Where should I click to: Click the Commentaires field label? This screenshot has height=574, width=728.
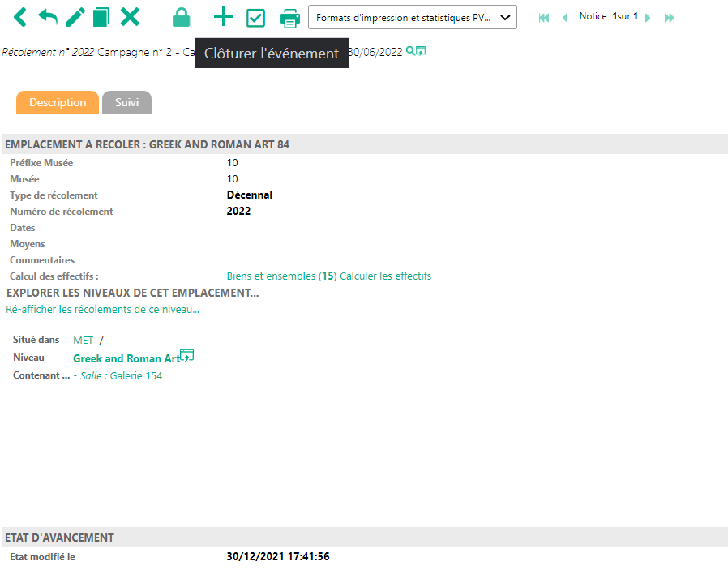[x=42, y=260]
